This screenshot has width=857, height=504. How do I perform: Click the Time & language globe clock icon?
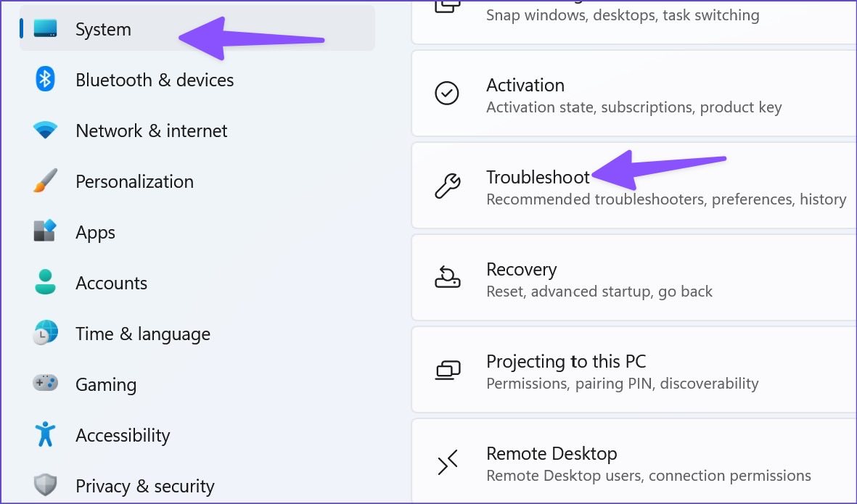(x=45, y=333)
